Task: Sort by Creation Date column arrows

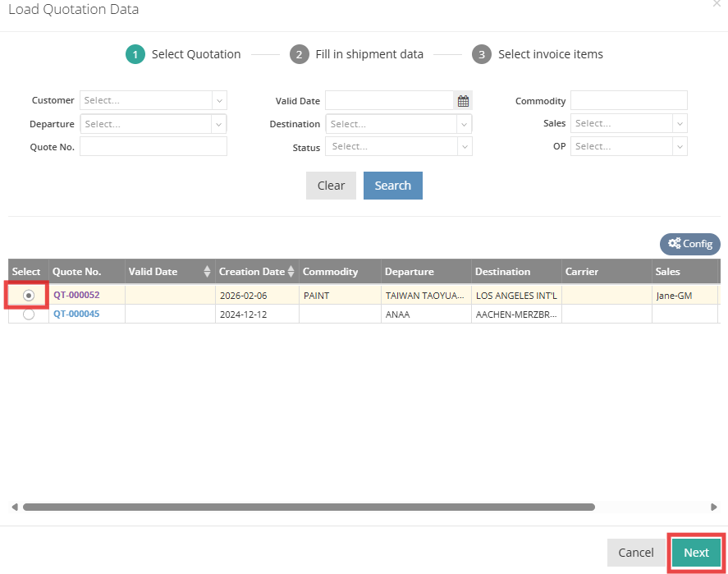Action: tap(291, 272)
